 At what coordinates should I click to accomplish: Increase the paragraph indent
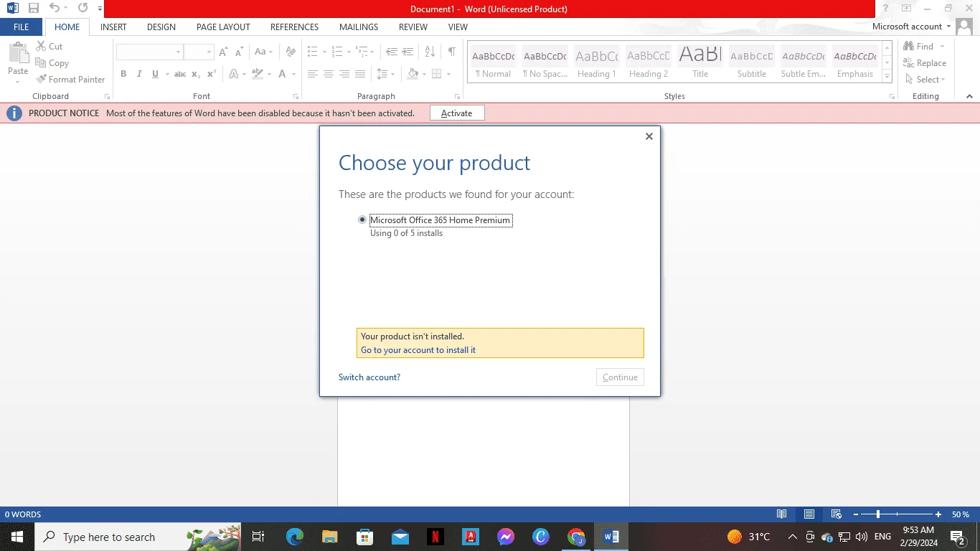coord(407,52)
